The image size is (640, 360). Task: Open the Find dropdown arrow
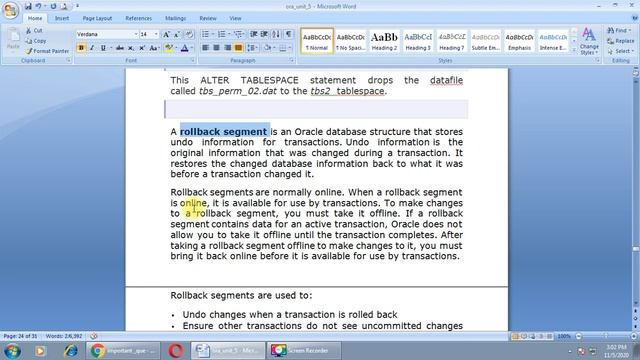pyautogui.click(x=630, y=31)
